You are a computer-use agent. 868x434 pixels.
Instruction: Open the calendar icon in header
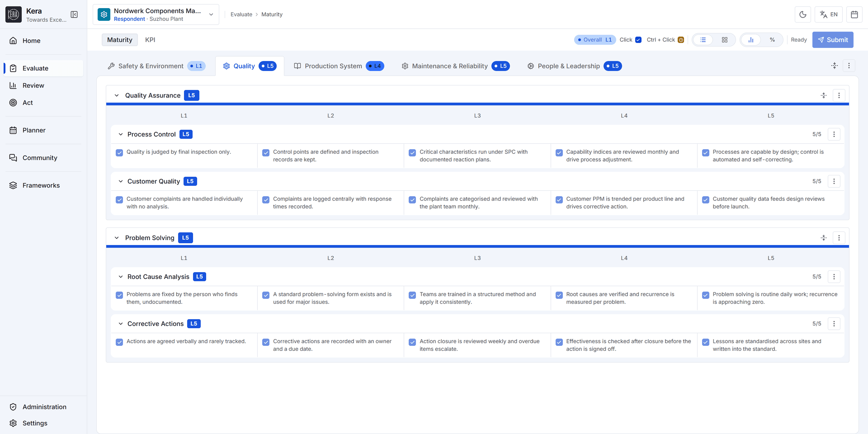click(854, 14)
